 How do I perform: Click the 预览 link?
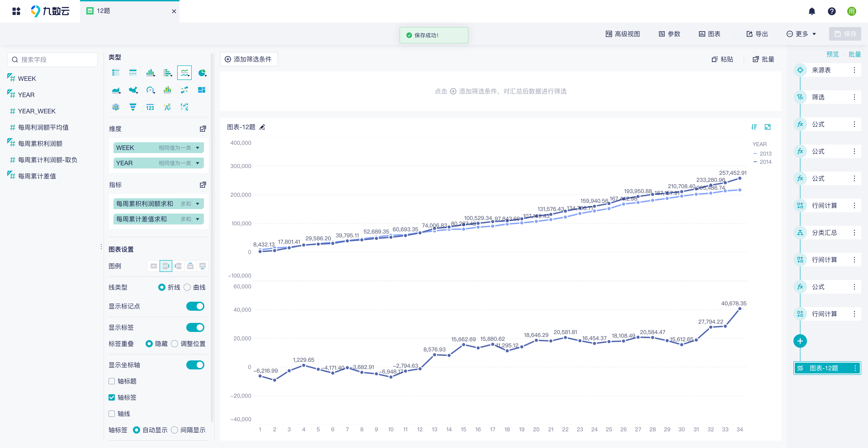(832, 54)
